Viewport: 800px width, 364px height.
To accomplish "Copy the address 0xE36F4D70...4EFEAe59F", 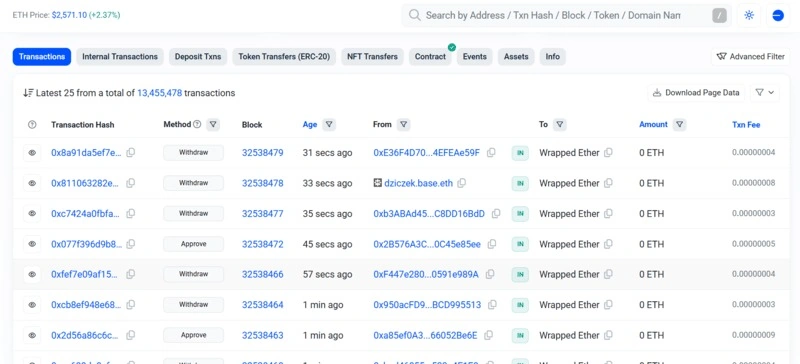I will (491, 153).
